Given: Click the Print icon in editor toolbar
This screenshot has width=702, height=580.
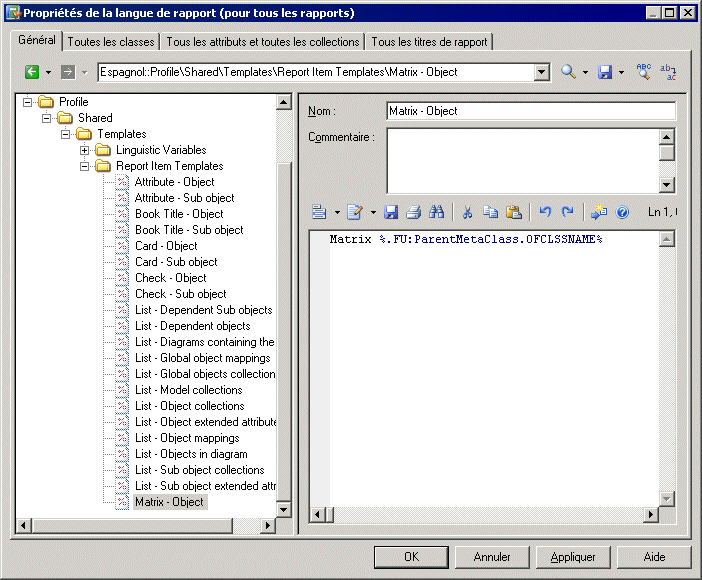Looking at the screenshot, I should (x=414, y=212).
